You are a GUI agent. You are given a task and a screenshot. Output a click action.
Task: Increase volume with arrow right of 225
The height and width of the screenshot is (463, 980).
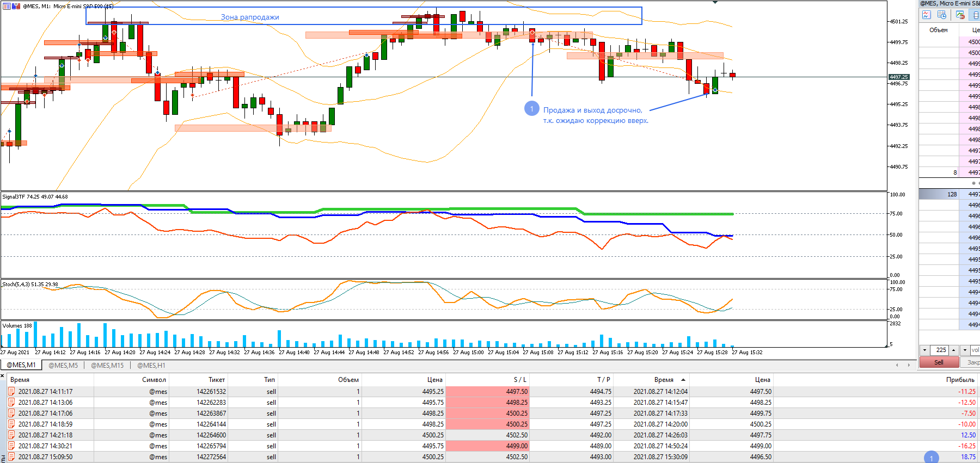click(x=953, y=350)
